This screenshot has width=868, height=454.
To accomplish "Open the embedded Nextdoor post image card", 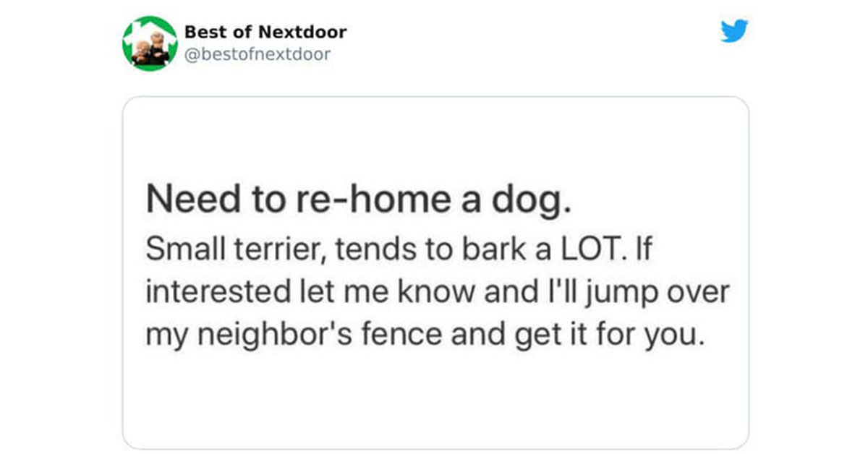I will pyautogui.click(x=435, y=273).
